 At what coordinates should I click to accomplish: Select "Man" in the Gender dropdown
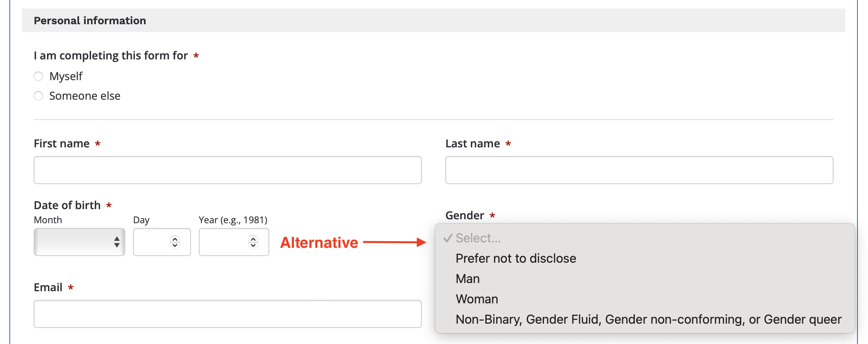coord(468,279)
